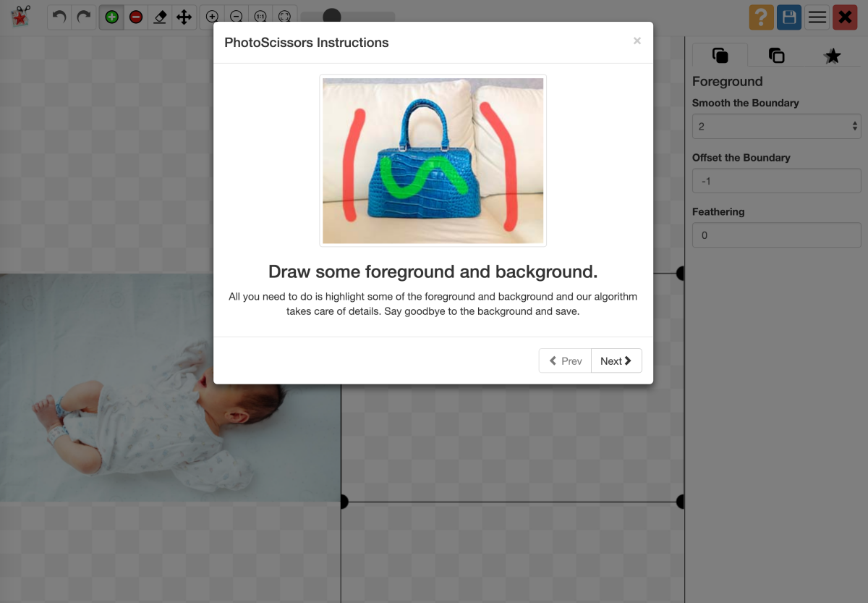This screenshot has height=603, width=868.
Task: Click the Feathering input field
Action: pyautogui.click(x=776, y=235)
